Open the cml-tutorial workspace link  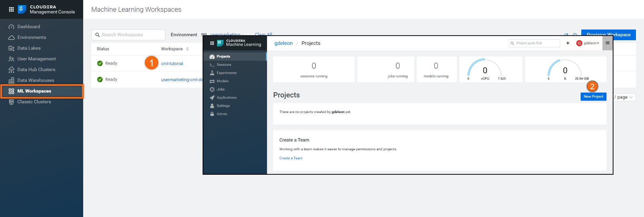[x=172, y=63]
